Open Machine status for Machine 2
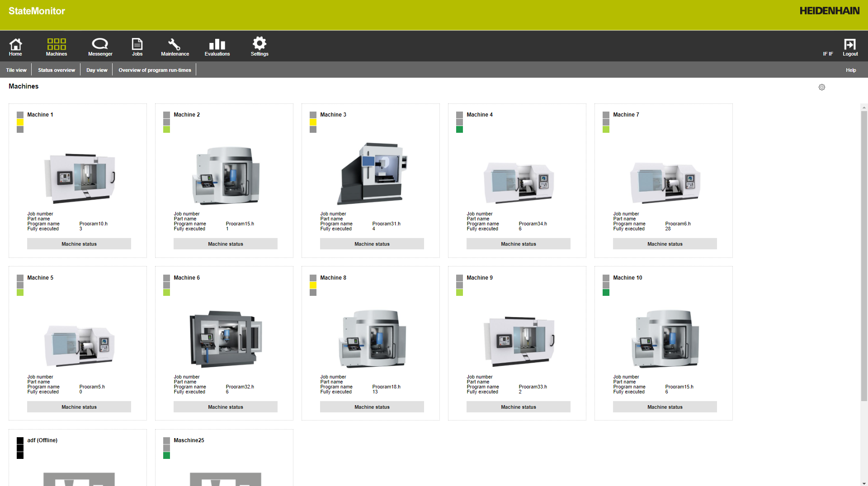This screenshot has height=486, width=868. [x=226, y=244]
